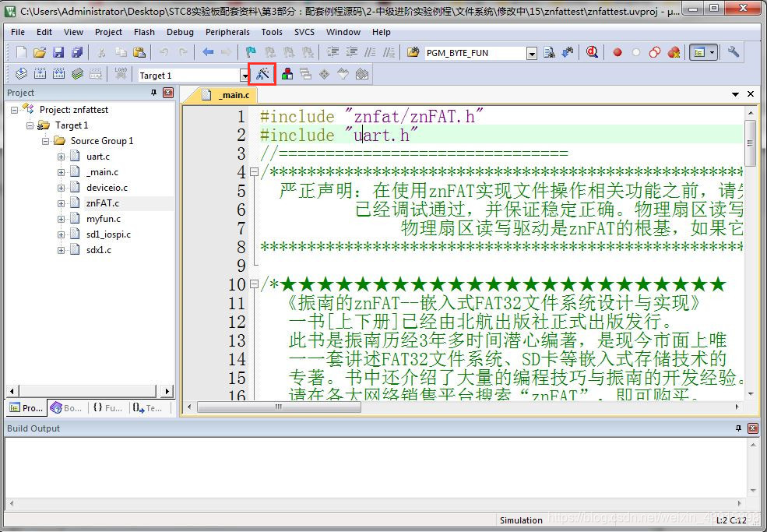767x532 pixels.
Task: Open the File menu
Action: (18, 32)
